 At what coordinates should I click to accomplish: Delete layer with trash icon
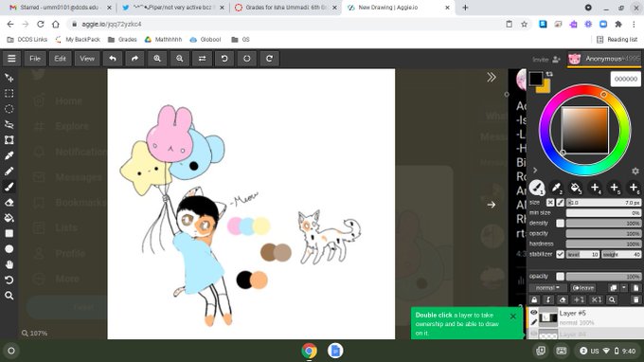(635, 300)
